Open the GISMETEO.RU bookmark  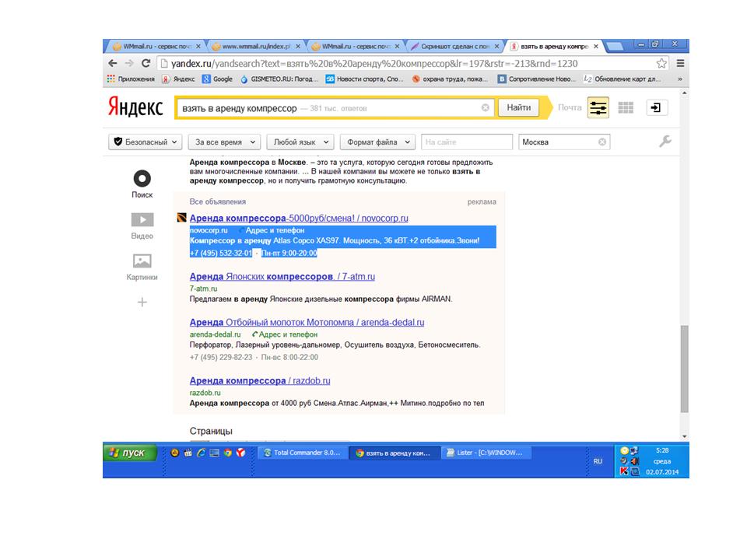279,79
